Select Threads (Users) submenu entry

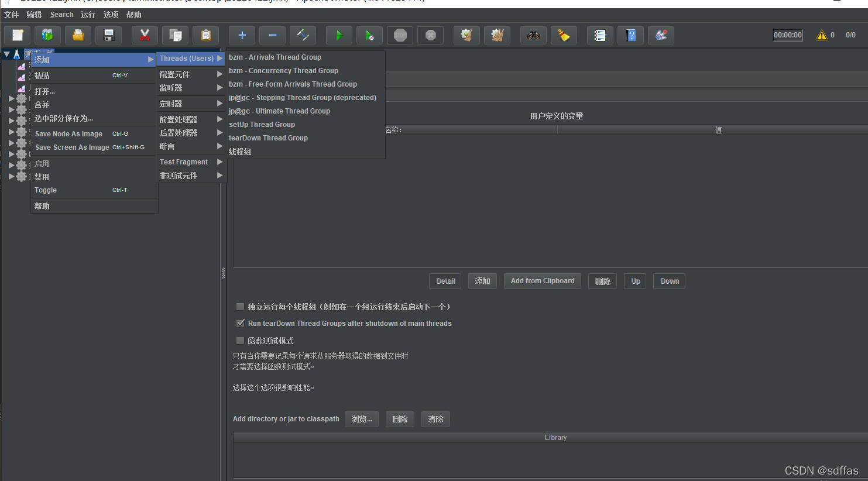point(191,59)
